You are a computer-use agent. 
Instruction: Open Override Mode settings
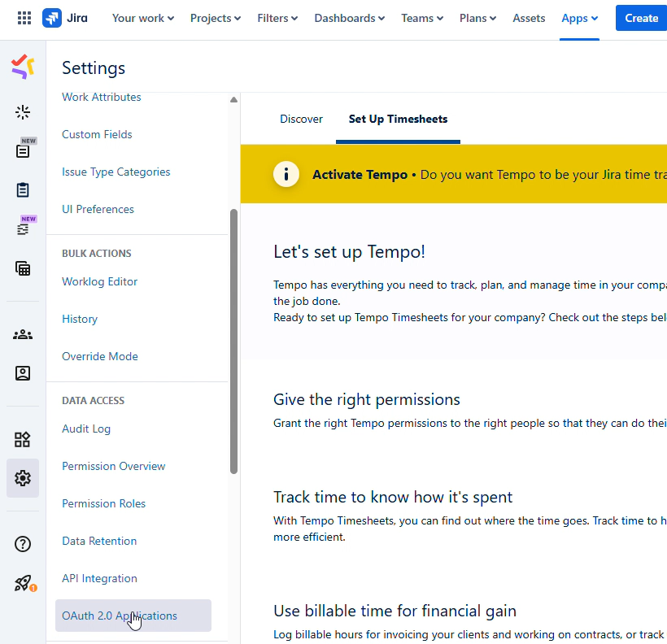tap(99, 356)
